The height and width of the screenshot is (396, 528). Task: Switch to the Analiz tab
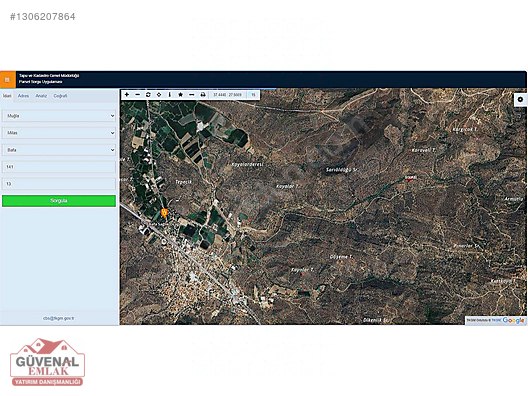coord(41,96)
